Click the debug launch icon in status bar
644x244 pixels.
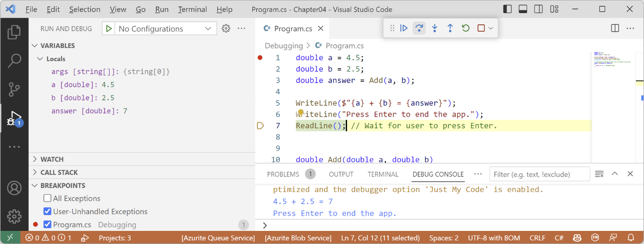[85, 238]
